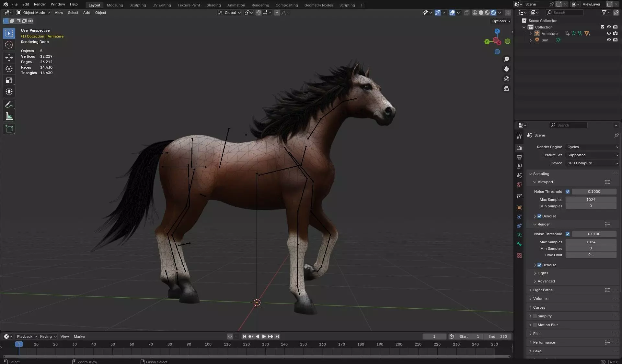This screenshot has width=622, height=364.
Task: Uncheck Viewport Noise Threshold checkbox
Action: pyautogui.click(x=568, y=192)
